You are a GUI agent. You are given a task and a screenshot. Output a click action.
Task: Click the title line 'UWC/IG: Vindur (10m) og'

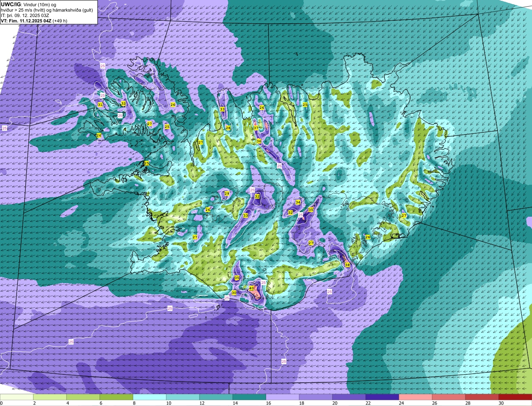click(x=29, y=4)
